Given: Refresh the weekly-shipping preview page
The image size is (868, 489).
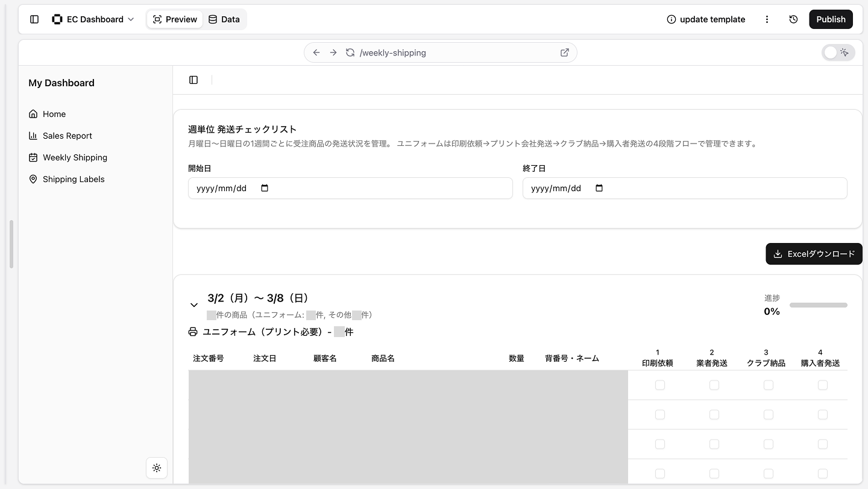Looking at the screenshot, I should [x=350, y=52].
